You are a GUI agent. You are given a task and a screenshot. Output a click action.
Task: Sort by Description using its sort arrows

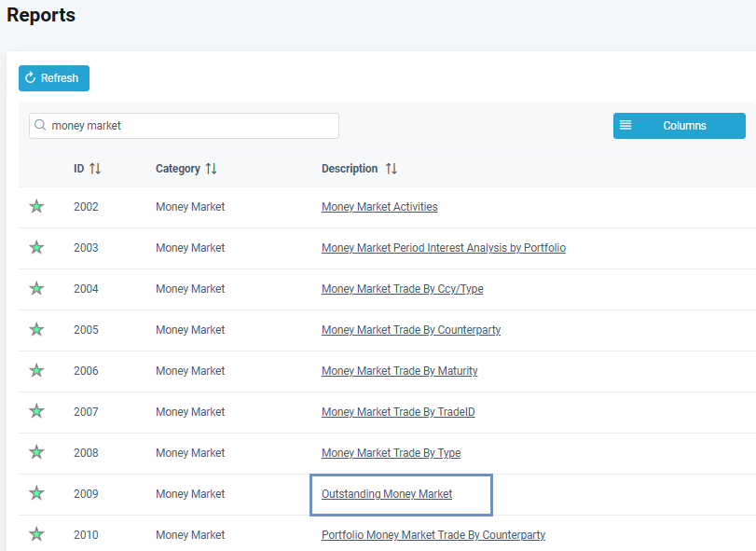coord(392,169)
